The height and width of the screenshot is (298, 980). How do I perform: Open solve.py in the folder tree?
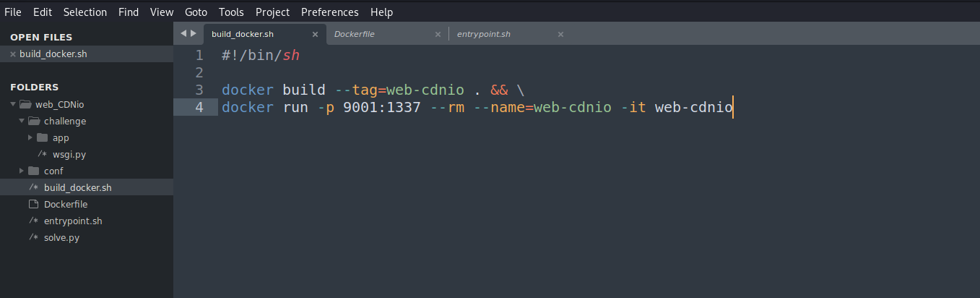pos(61,238)
